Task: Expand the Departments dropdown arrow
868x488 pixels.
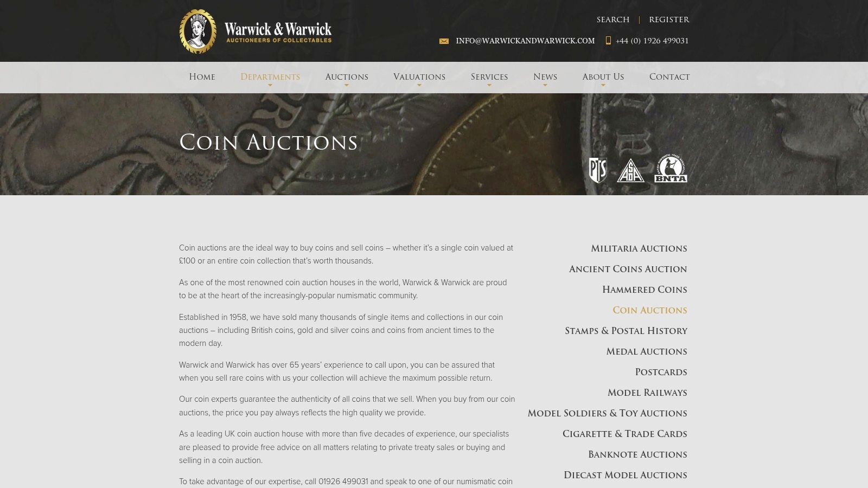Action: tap(270, 86)
